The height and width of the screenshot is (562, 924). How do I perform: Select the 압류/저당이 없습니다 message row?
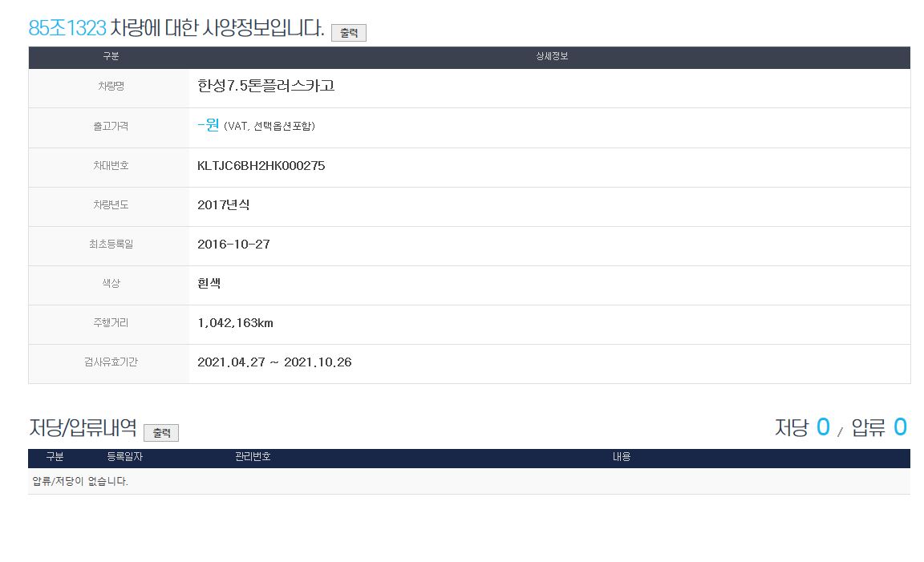tap(80, 482)
